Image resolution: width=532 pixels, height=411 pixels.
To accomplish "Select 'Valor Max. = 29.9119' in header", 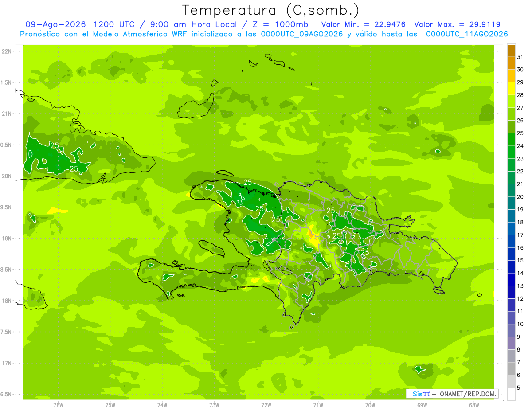I will point(457,24).
